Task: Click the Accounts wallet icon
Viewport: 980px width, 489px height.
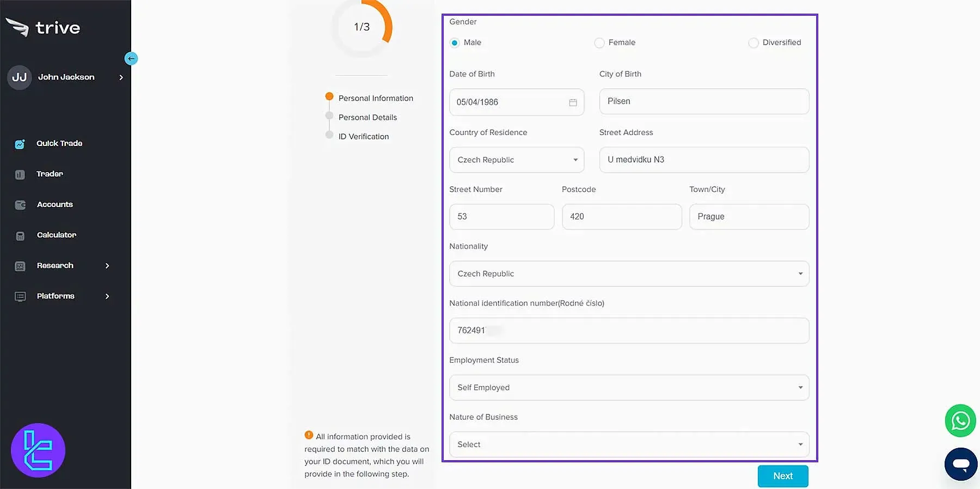Action: click(x=20, y=205)
